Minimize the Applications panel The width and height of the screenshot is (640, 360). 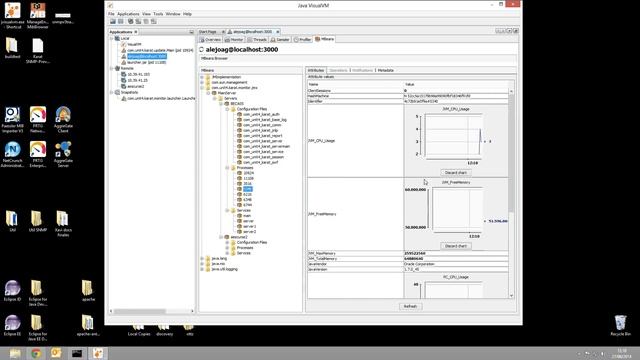[191, 31]
